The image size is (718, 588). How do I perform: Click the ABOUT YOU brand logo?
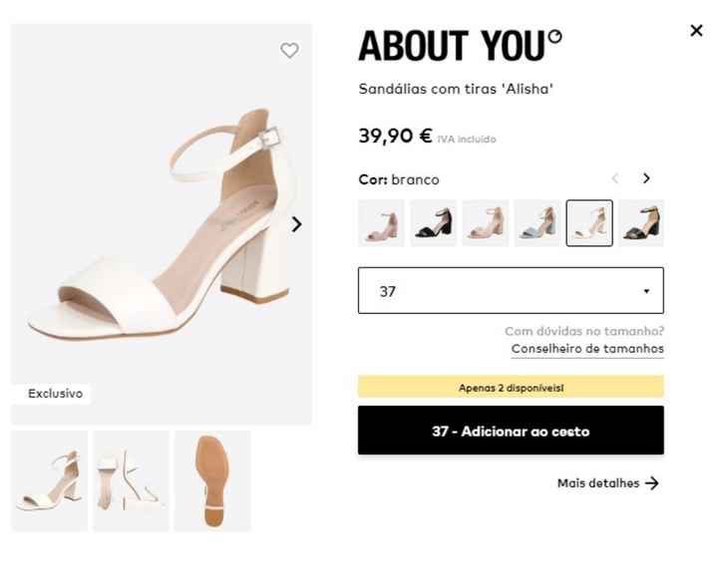click(x=460, y=45)
